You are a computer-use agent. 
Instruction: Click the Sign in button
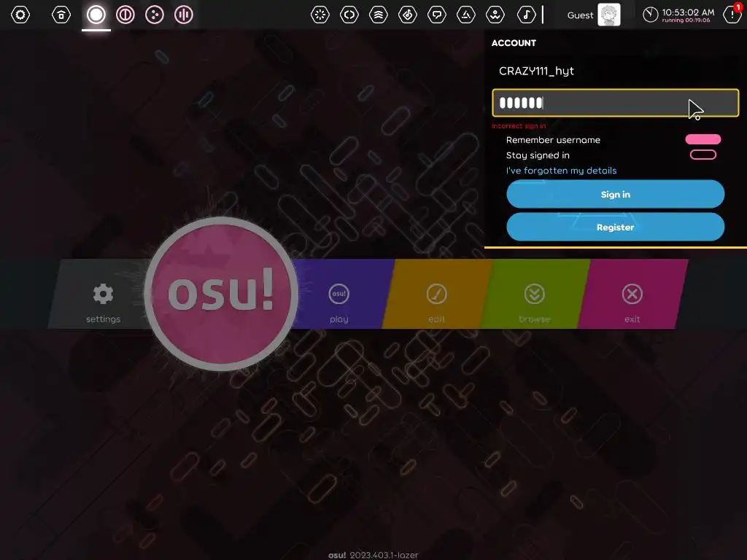coord(615,194)
